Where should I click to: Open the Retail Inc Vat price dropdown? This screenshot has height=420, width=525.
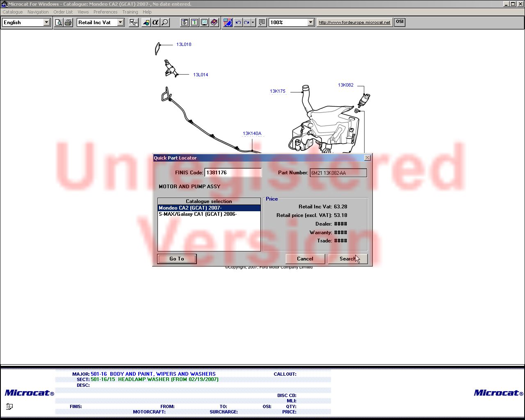[x=121, y=23]
